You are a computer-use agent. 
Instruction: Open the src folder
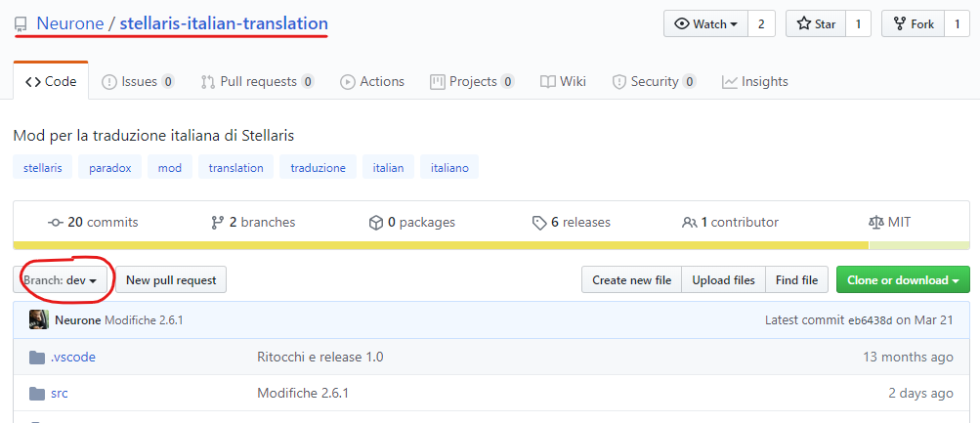[60, 393]
